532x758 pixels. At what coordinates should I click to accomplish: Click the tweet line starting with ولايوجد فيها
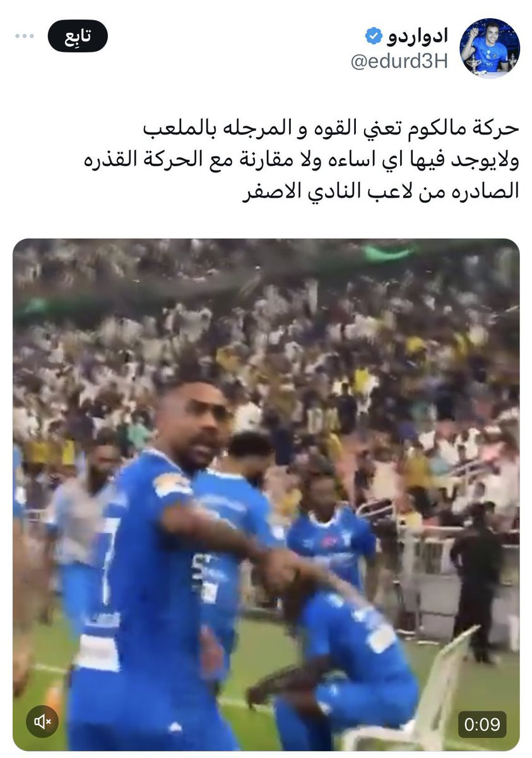tap(302, 160)
